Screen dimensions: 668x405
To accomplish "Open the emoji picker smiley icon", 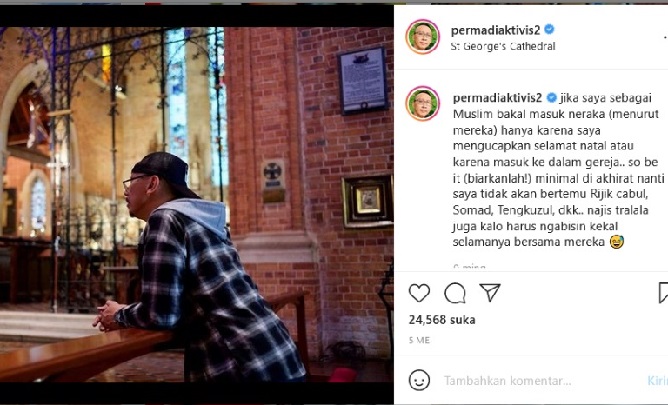I will click(x=419, y=380).
